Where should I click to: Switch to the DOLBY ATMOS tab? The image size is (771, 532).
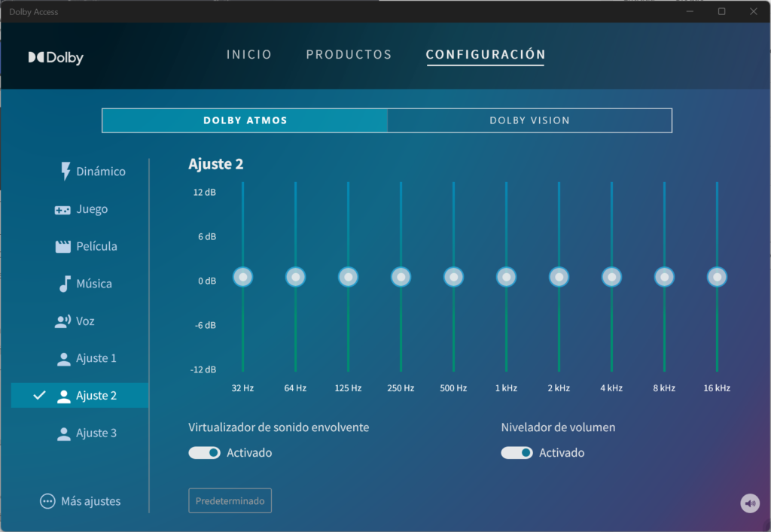[245, 120]
